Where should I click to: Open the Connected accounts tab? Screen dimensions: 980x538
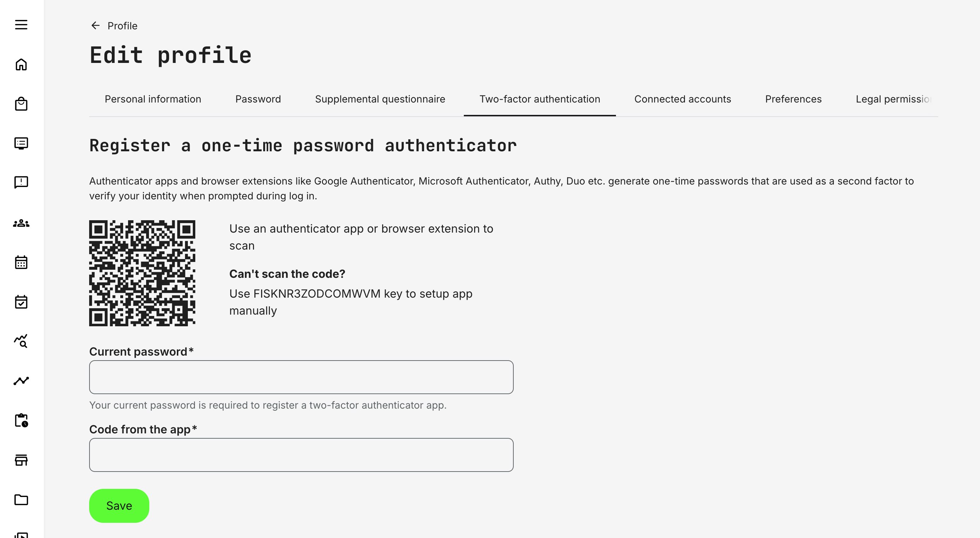click(682, 99)
